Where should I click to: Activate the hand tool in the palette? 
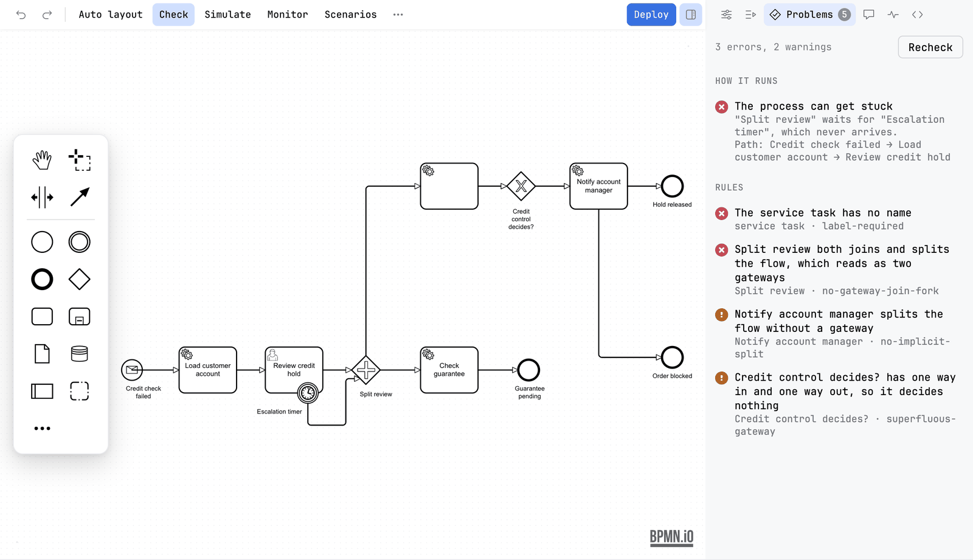tap(42, 161)
